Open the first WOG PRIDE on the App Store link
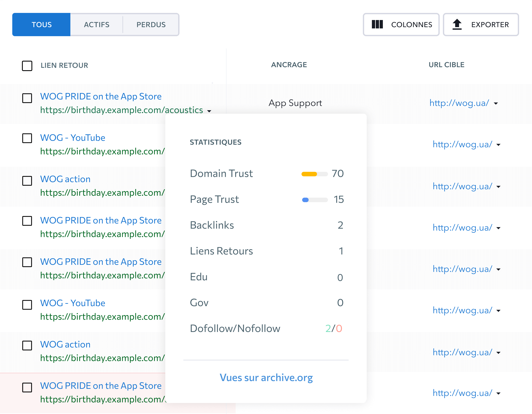This screenshot has height=414, width=532. pos(101,96)
